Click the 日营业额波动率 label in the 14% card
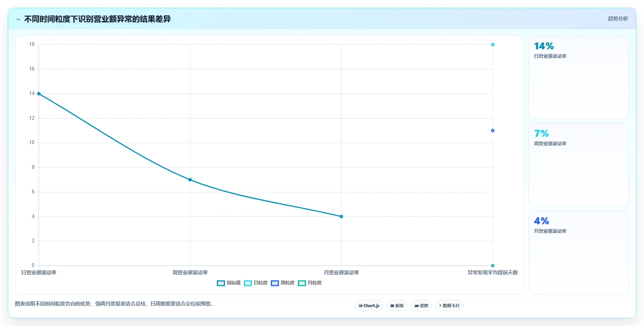 [x=550, y=56]
